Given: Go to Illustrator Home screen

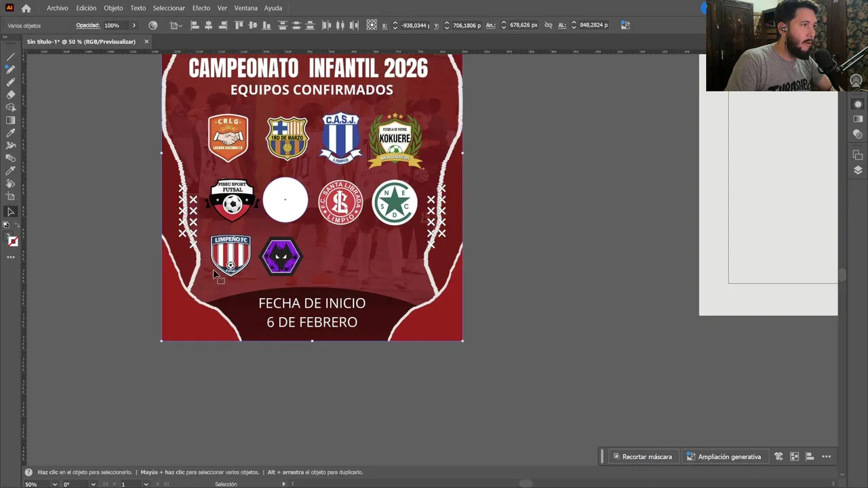Looking at the screenshot, I should tap(26, 8).
